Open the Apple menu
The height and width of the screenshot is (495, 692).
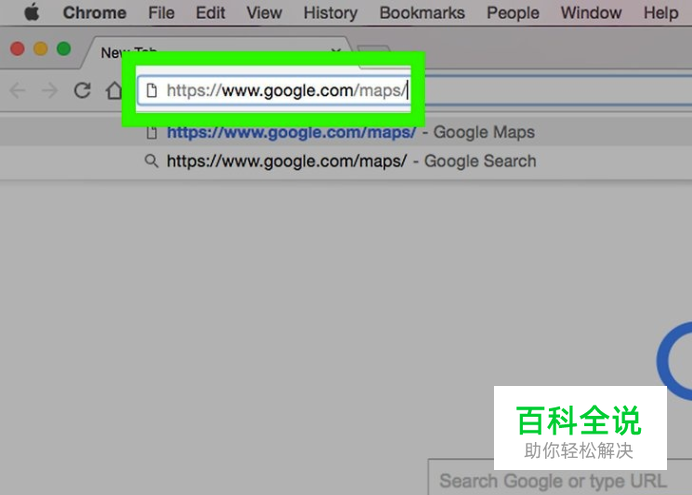[32, 12]
